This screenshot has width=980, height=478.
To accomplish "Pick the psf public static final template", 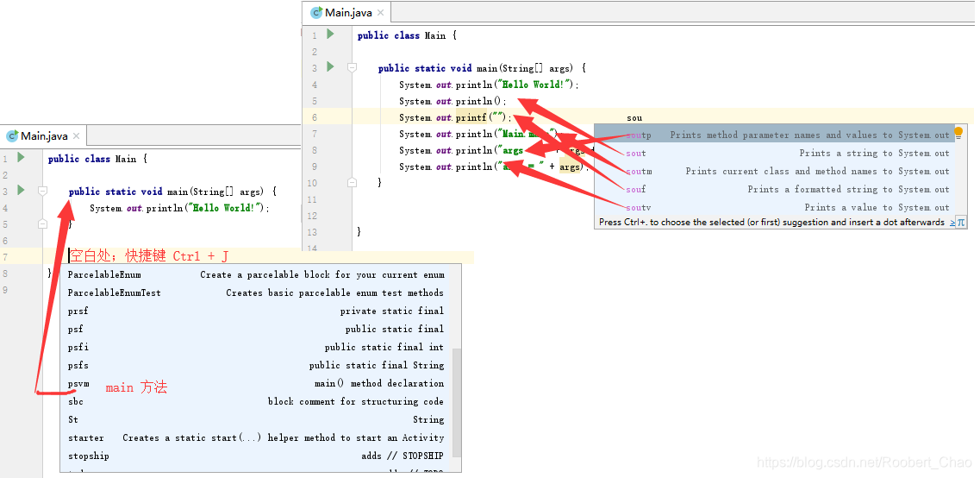I will [256, 329].
